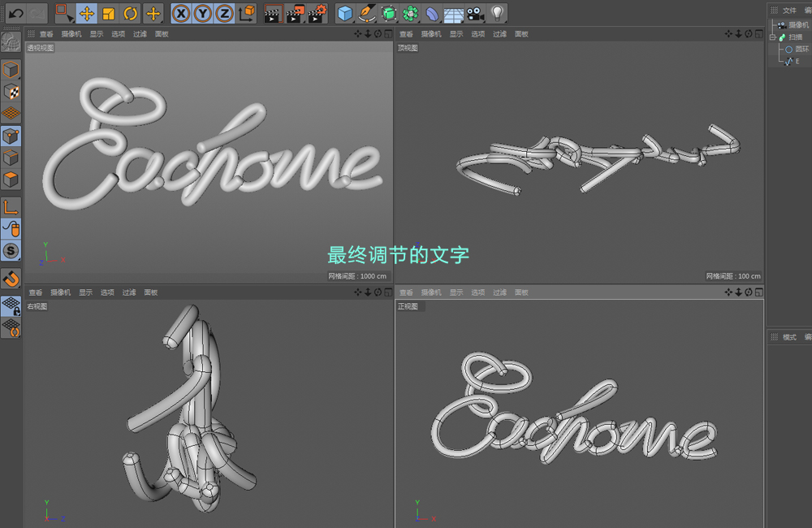Viewport: 812px width, 528px height.
Task: Click zoom icon of right view viewport
Action: tap(368, 292)
